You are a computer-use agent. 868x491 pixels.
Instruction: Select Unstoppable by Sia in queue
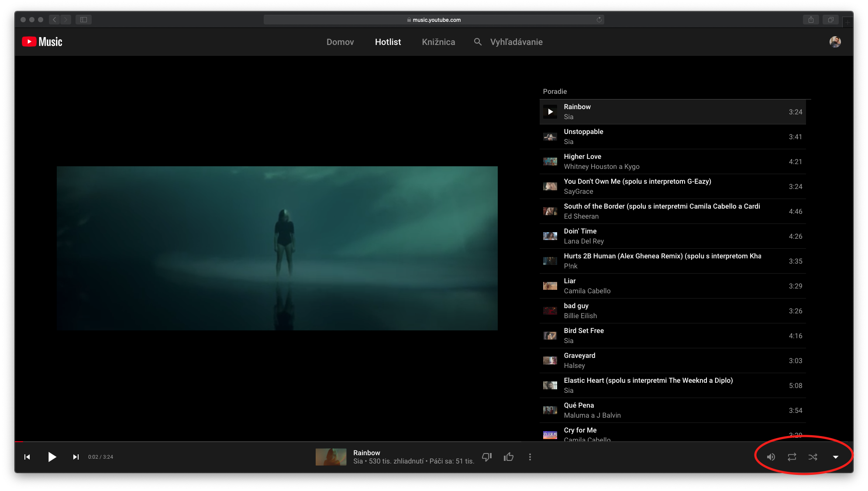point(672,137)
